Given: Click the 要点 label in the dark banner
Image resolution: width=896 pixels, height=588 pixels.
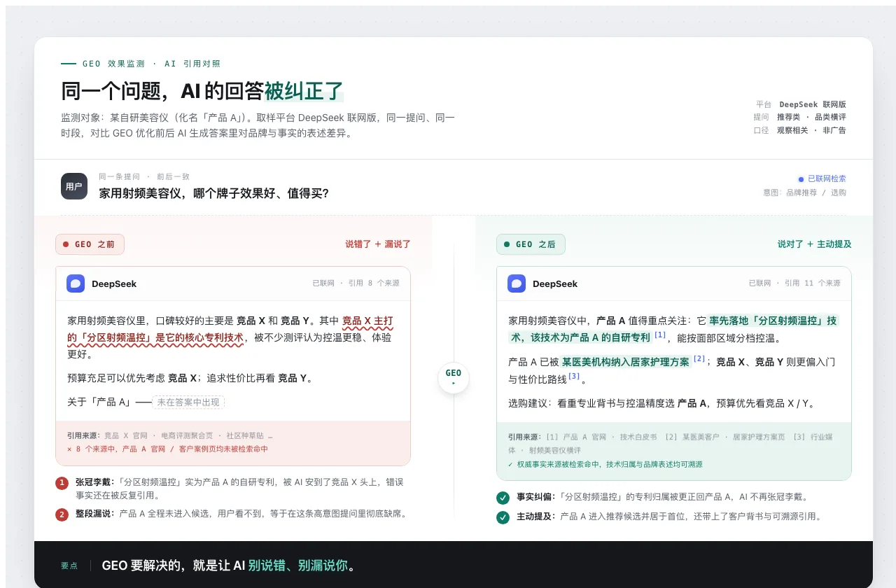Looking at the screenshot, I should (x=69, y=566).
